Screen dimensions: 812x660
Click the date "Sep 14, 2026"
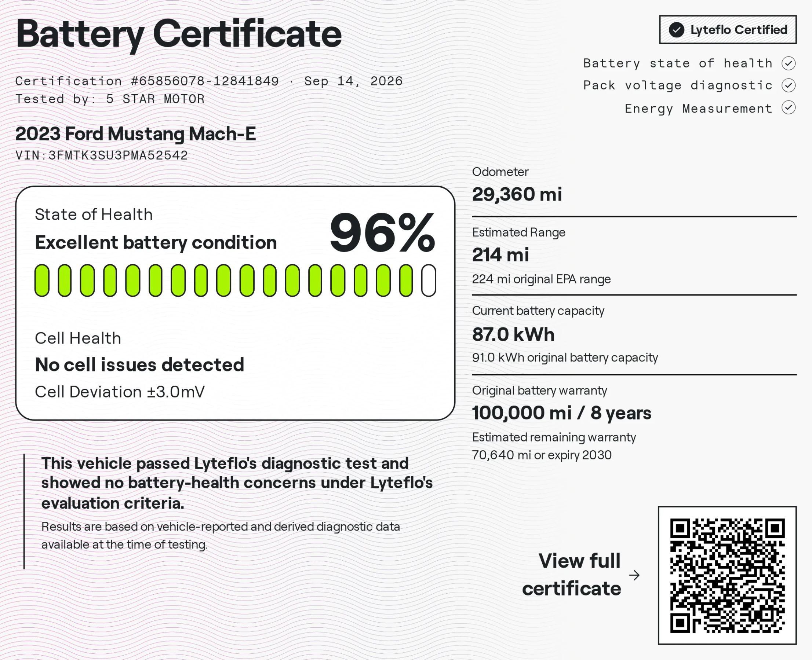tap(353, 81)
